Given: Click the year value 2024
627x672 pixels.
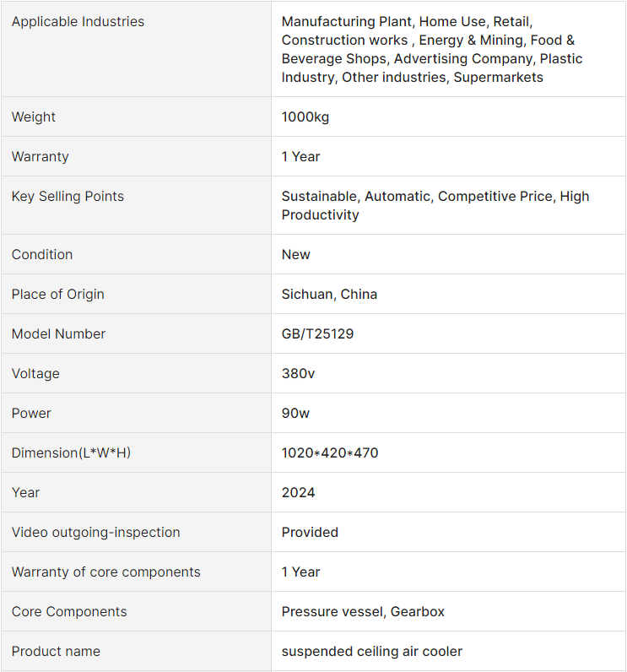Looking at the screenshot, I should click(298, 493).
